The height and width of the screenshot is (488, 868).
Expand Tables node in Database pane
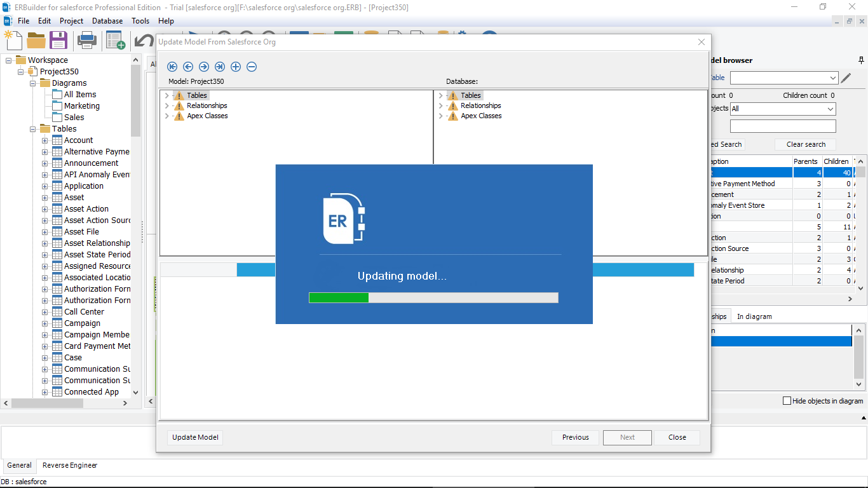(x=440, y=96)
